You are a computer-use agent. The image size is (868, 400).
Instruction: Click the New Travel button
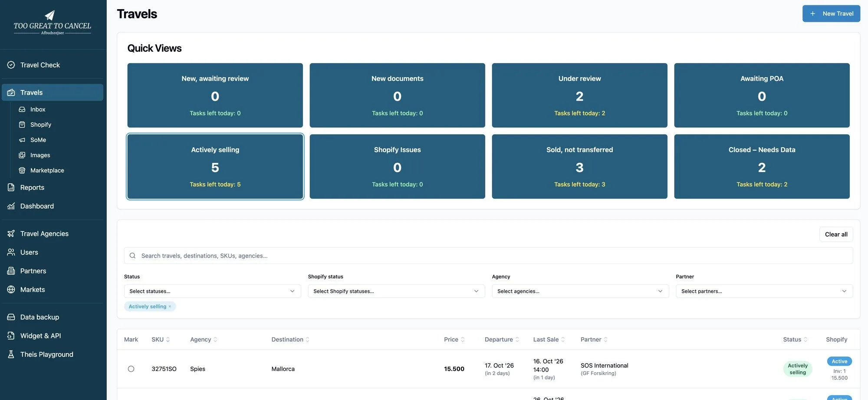point(831,13)
